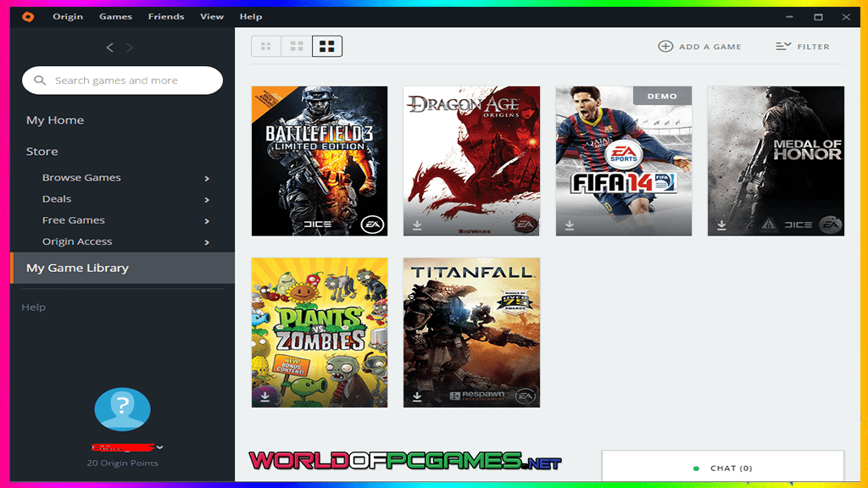Open the Help menu in menu bar
This screenshot has width=868, height=488.
point(251,17)
